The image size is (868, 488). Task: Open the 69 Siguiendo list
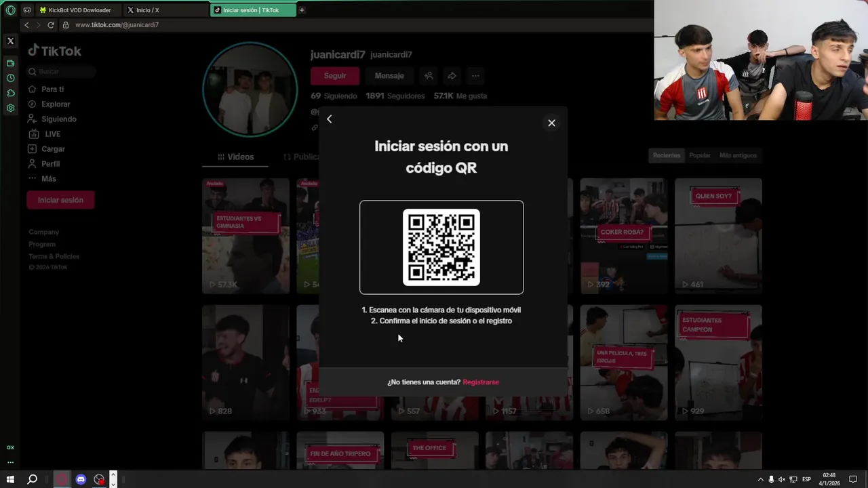pos(334,96)
